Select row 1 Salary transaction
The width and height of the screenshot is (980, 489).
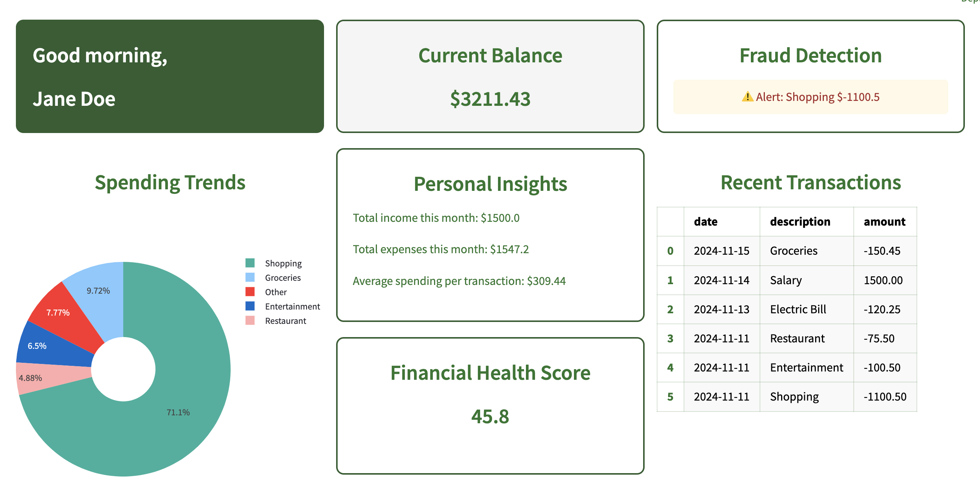(x=785, y=280)
